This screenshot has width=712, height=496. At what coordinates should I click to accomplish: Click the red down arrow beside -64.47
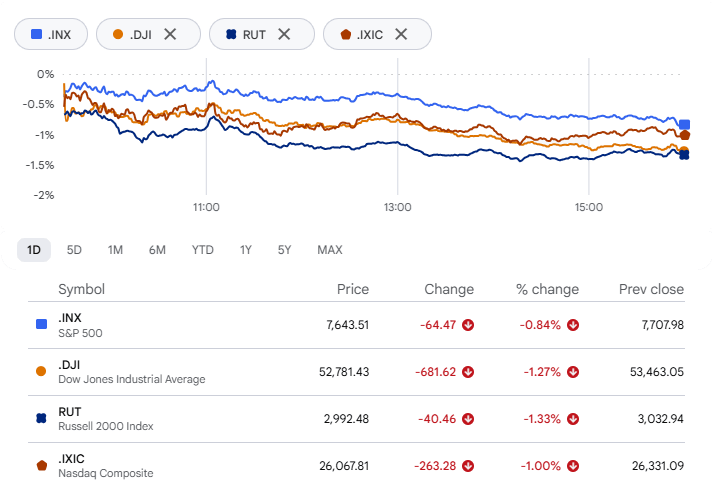click(x=468, y=325)
